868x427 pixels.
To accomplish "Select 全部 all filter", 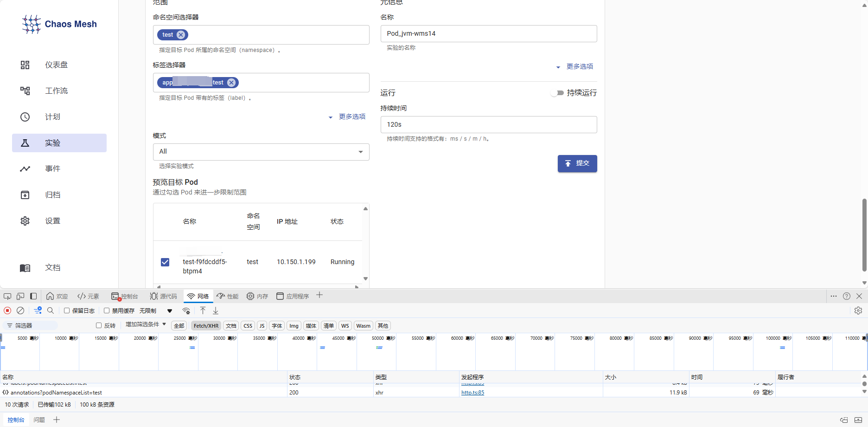I will [x=179, y=326].
